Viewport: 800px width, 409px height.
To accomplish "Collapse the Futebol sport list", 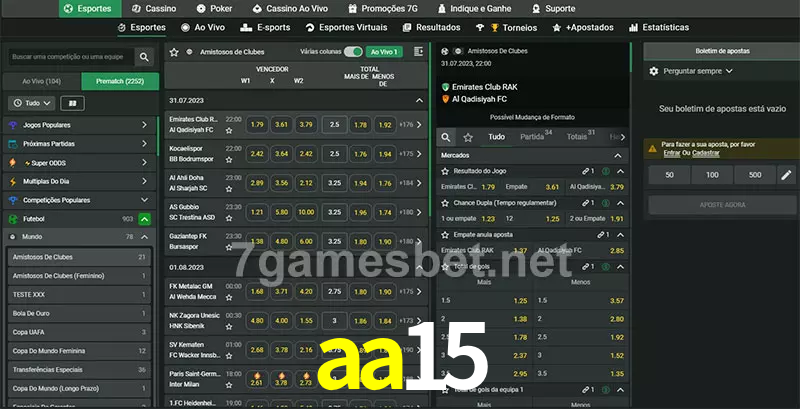I will point(144,219).
